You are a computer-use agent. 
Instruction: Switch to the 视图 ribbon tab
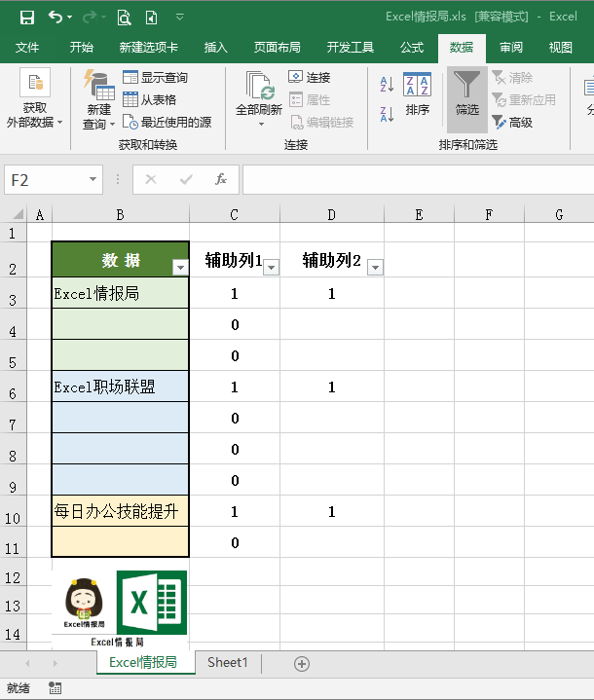(x=561, y=48)
